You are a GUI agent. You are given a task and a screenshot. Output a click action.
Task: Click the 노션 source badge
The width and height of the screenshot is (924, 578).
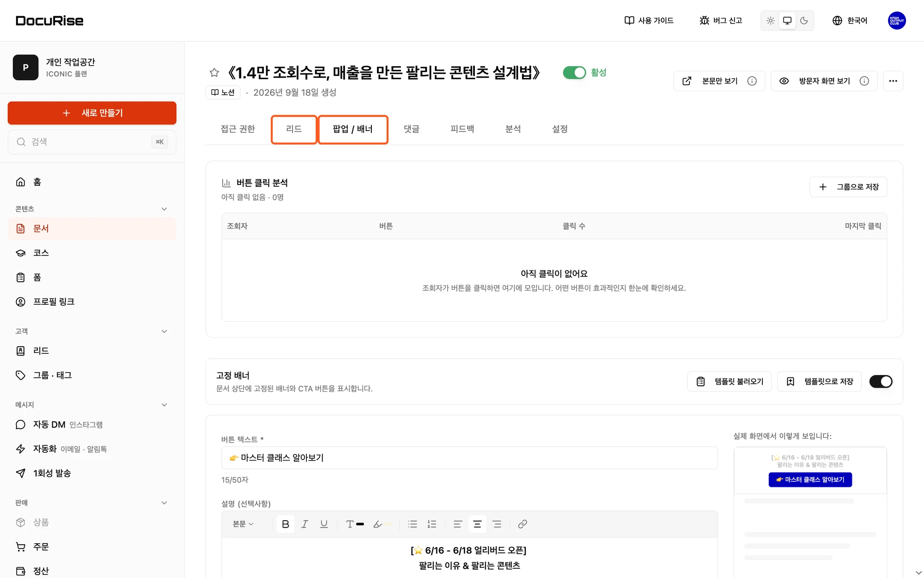tap(223, 92)
